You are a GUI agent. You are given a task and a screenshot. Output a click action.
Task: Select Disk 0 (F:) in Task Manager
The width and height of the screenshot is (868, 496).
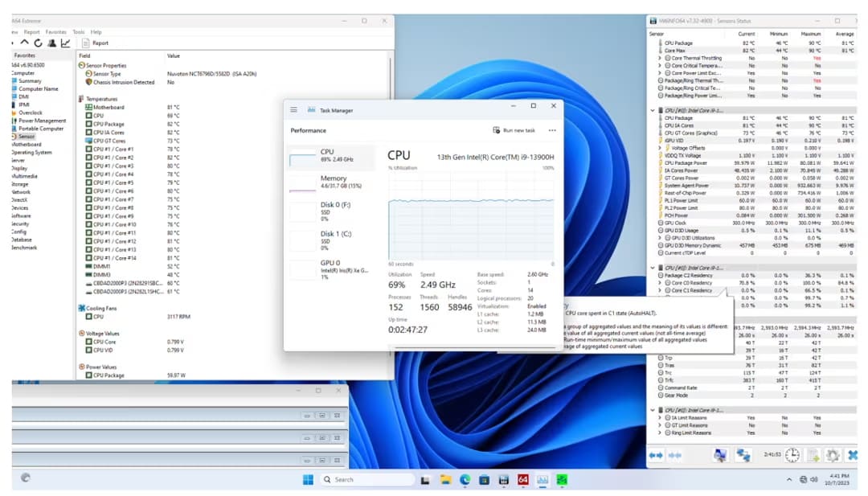(x=331, y=211)
